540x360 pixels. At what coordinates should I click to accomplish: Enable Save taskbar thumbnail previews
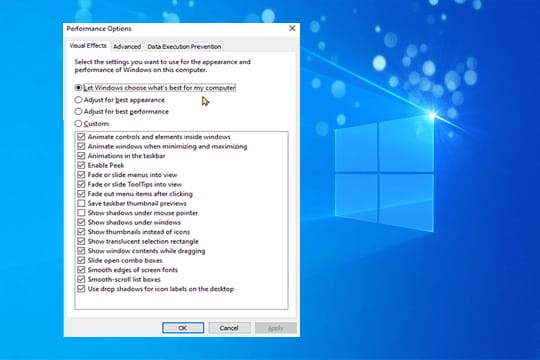click(81, 203)
